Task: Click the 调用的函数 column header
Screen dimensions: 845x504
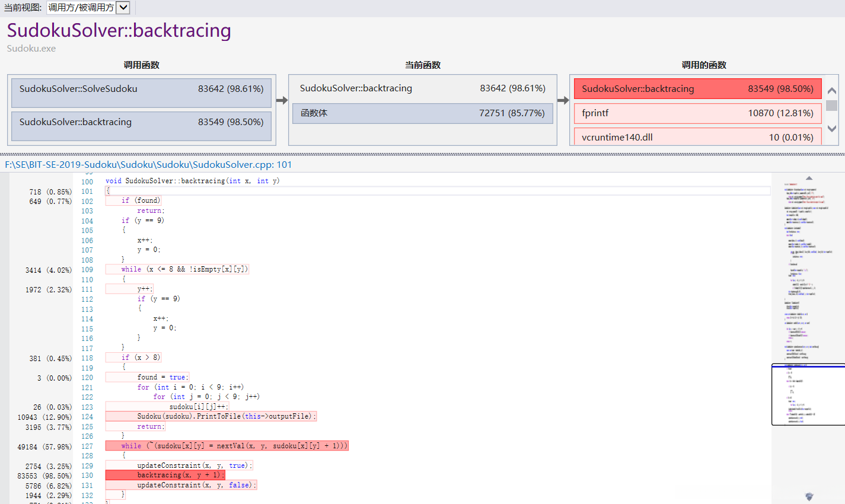Action: [704, 65]
